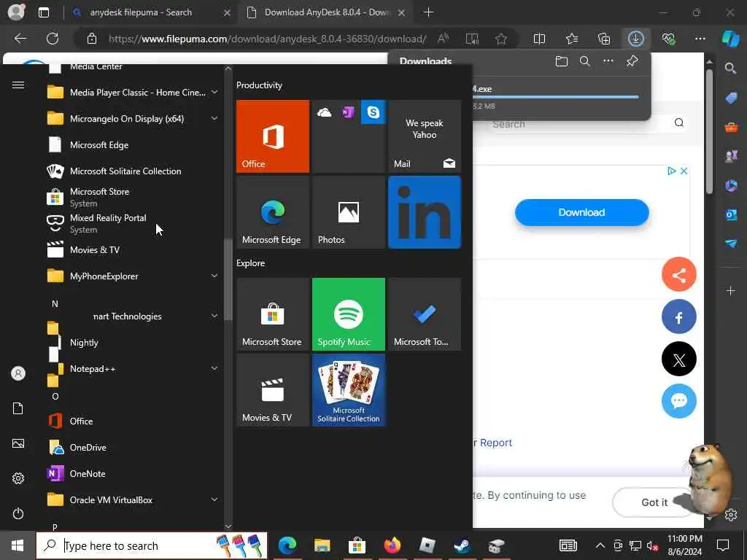This screenshot has width=747, height=560.
Task: Launch the Spotify Music tile
Action: [x=348, y=314]
